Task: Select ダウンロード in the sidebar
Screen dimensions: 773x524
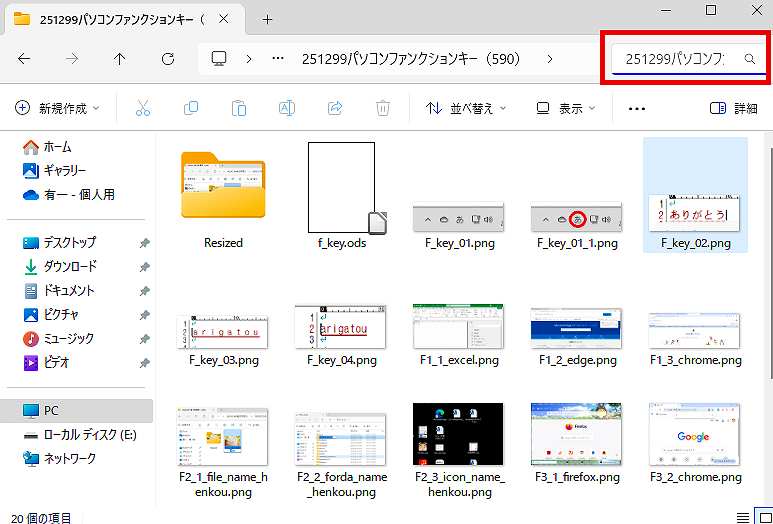Action: point(70,266)
